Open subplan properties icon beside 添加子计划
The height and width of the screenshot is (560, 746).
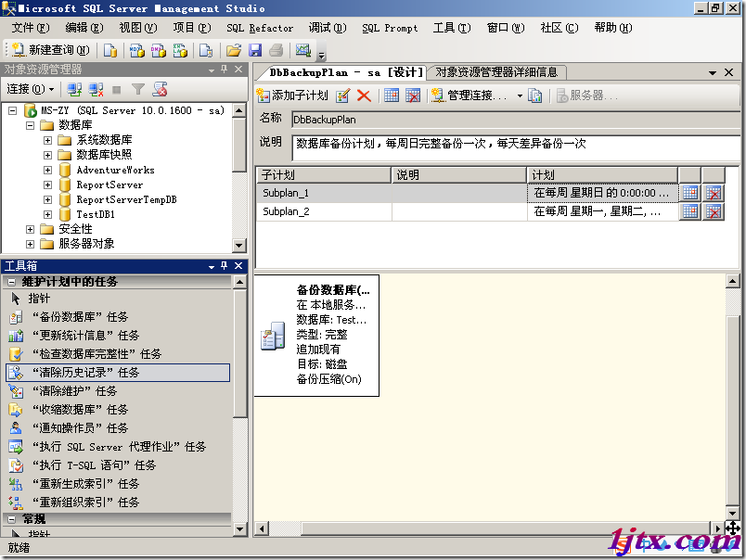(342, 95)
